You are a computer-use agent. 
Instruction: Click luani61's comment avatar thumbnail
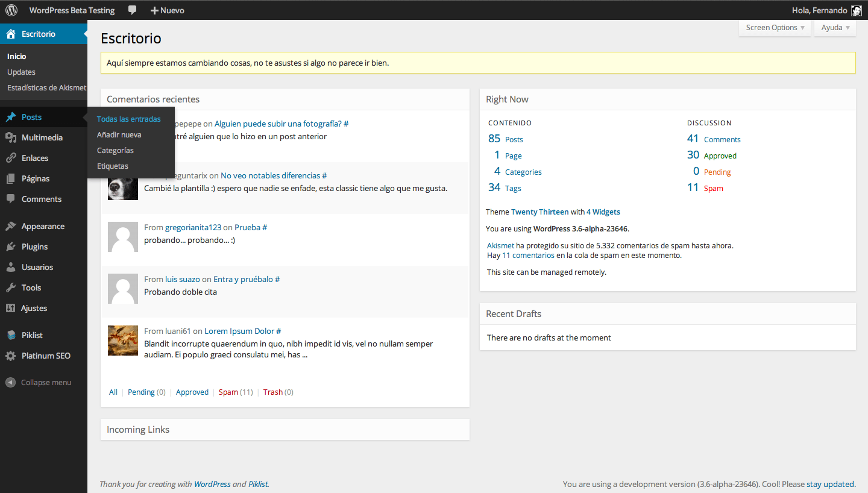click(x=123, y=341)
